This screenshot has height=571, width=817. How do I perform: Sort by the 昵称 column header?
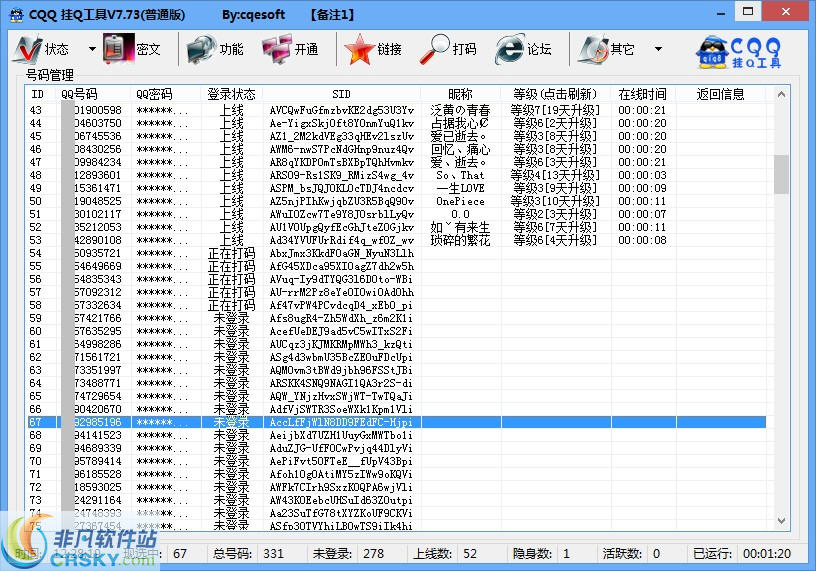click(461, 94)
